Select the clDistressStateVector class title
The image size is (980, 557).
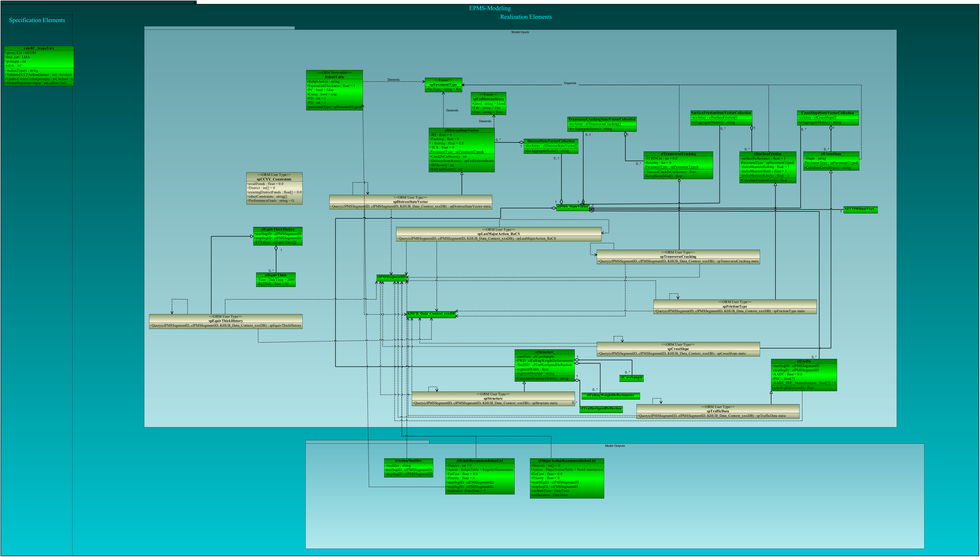point(462,131)
